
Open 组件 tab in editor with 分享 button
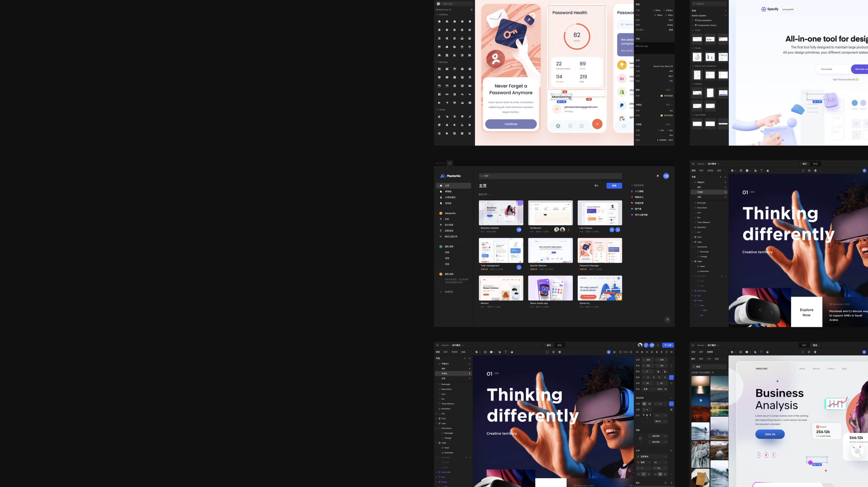tap(445, 352)
